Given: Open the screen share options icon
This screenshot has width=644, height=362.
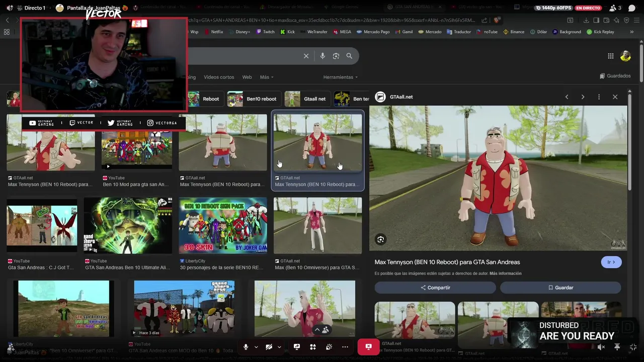Looking at the screenshot, I should click(x=297, y=347).
